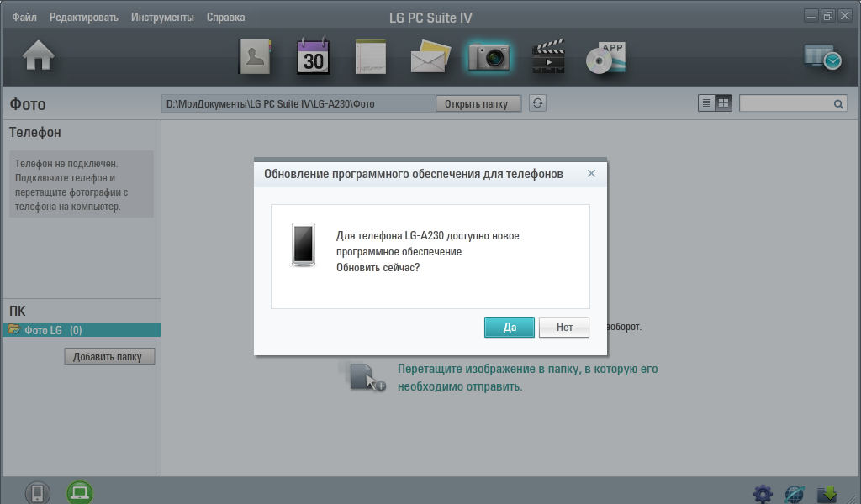Screen dimensions: 861x504
Task: Open settings gear icon at bottom right
Action: click(763, 494)
